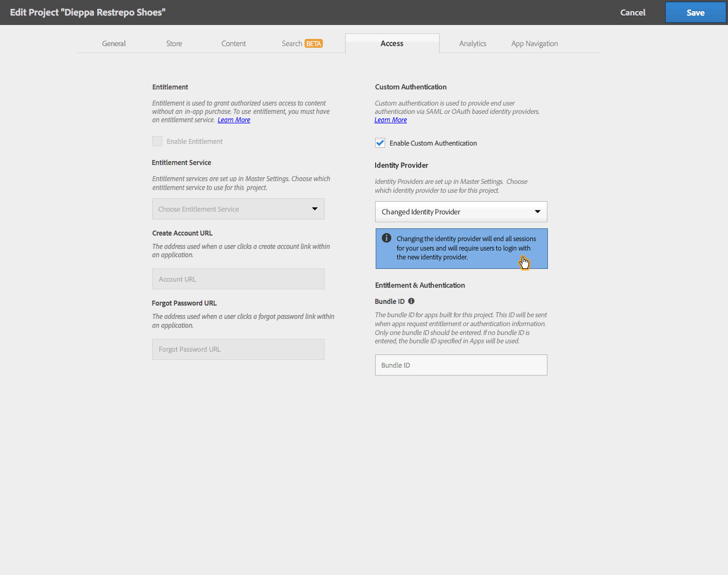Go to the Analytics tab
The width and height of the screenshot is (728, 575).
click(473, 43)
